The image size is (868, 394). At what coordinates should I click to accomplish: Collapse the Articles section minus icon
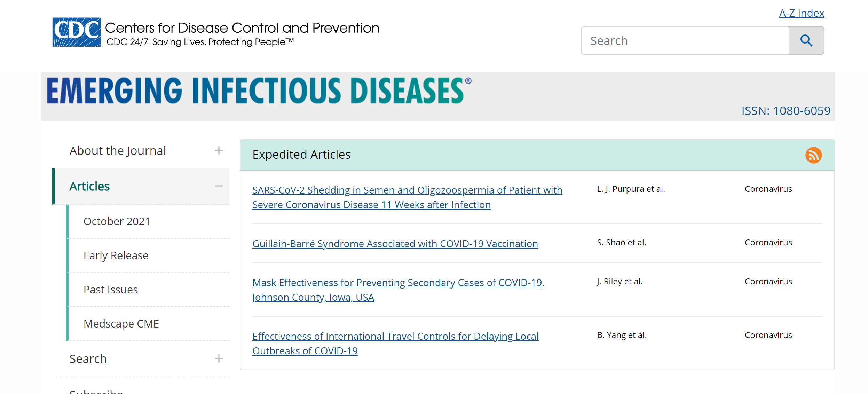219,186
